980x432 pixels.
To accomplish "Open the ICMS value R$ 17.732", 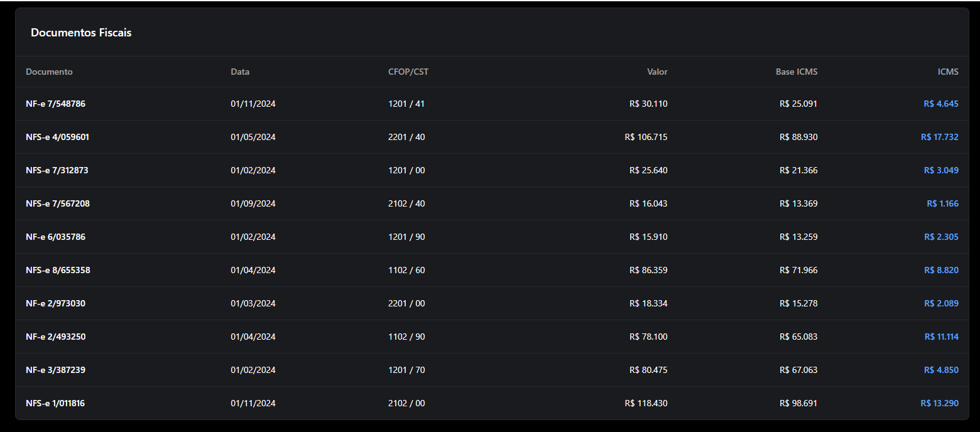I will 939,137.
